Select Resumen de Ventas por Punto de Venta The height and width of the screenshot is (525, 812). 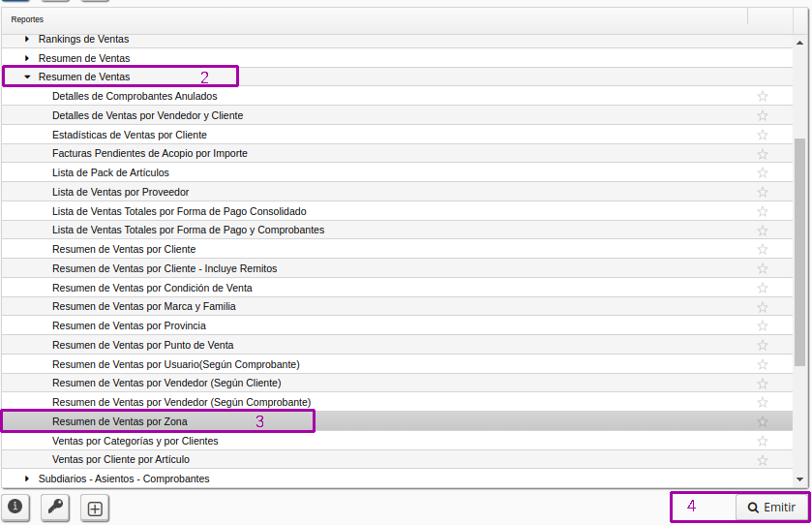point(397,345)
